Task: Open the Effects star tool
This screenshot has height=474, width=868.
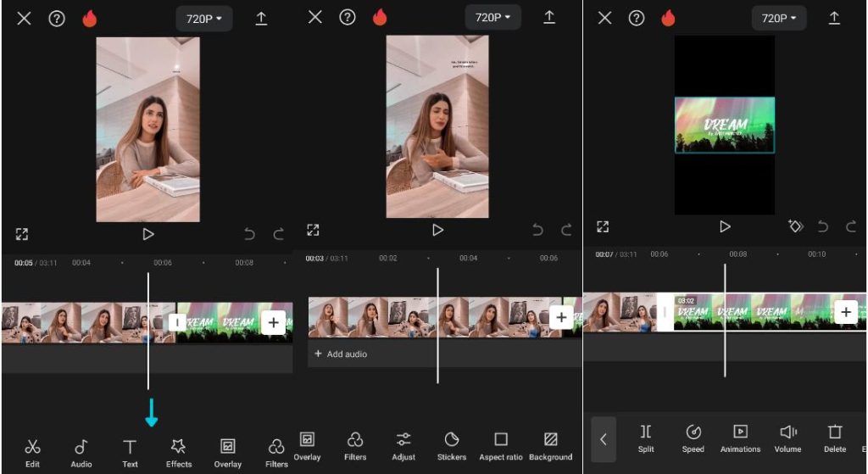Action: (178, 454)
